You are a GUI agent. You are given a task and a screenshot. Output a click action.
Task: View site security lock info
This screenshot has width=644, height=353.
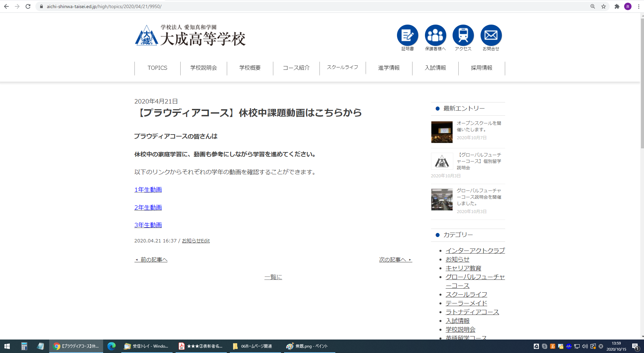[x=41, y=6]
